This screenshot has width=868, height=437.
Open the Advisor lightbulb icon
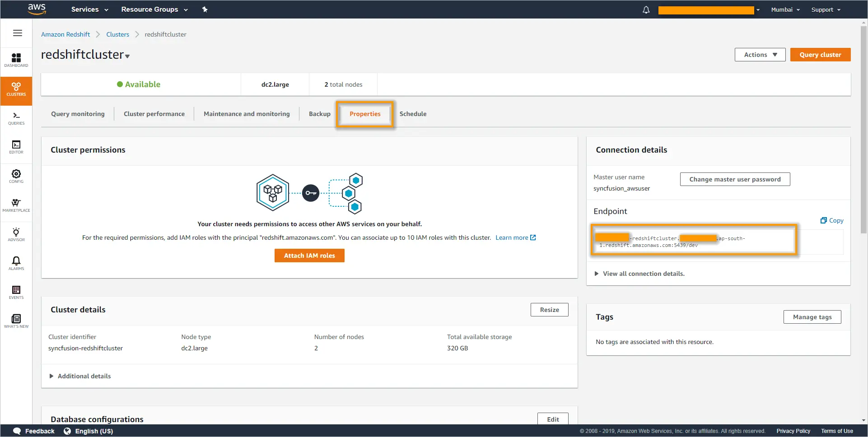click(x=16, y=234)
